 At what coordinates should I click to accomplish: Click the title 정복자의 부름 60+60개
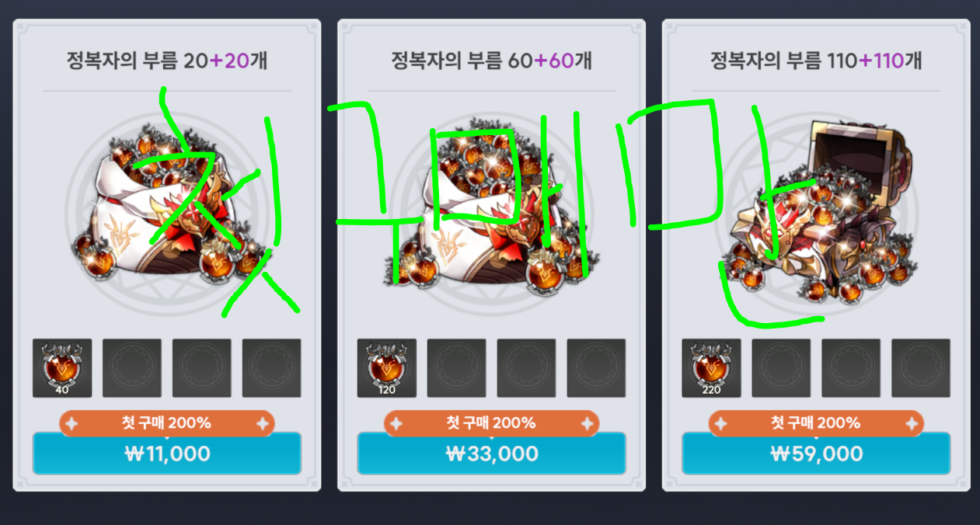[x=491, y=61]
